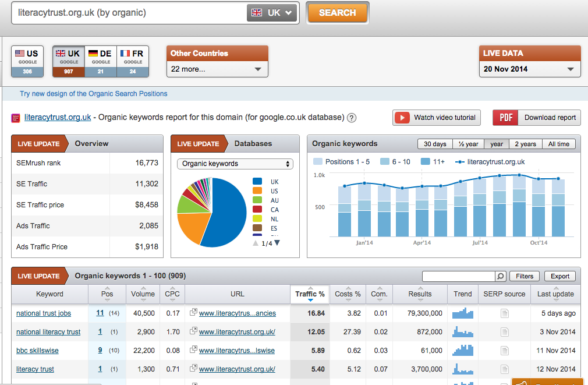Image resolution: width=588 pixels, height=385 pixels.
Task: Sort by Pos column
Action: click(x=107, y=294)
